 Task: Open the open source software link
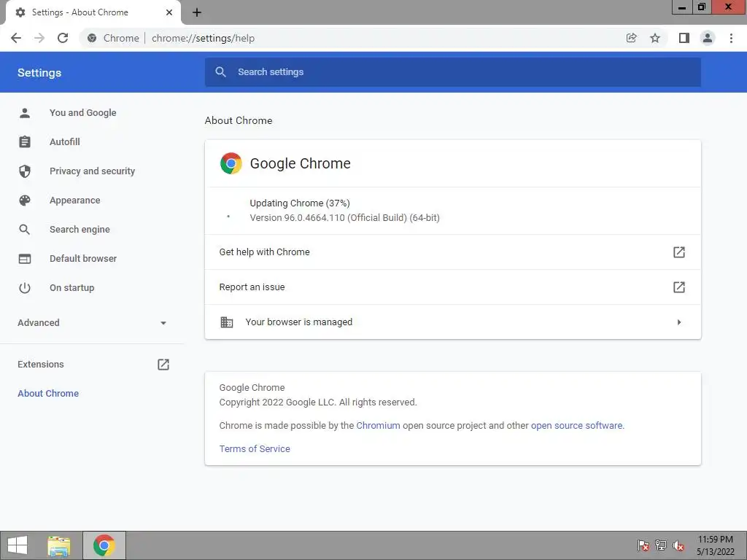576,426
